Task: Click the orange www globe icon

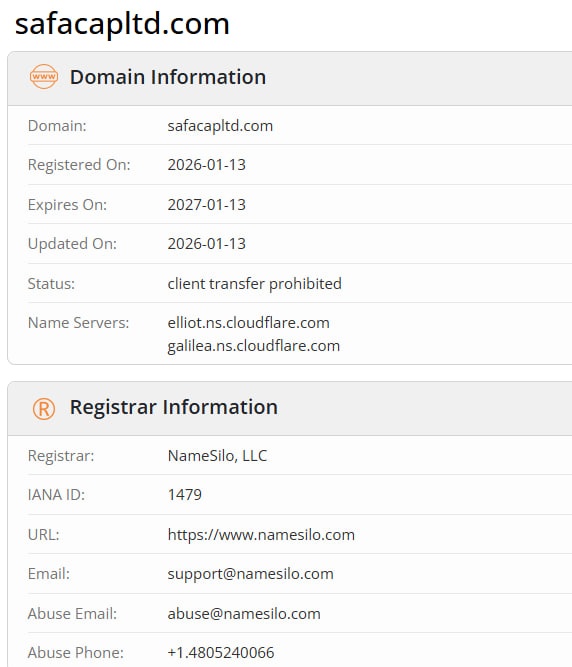Action: 44,77
